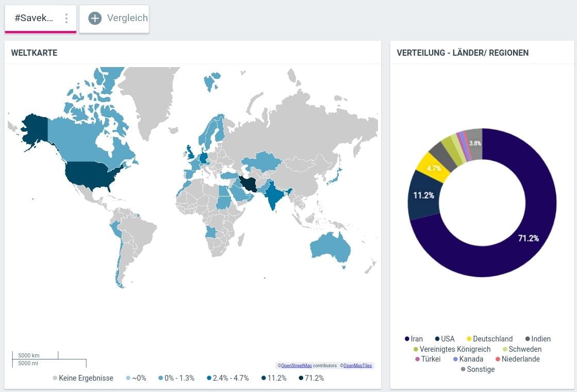The width and height of the screenshot is (577, 392).
Task: Open the three-dot menu on #Savek tab
Action: [66, 18]
